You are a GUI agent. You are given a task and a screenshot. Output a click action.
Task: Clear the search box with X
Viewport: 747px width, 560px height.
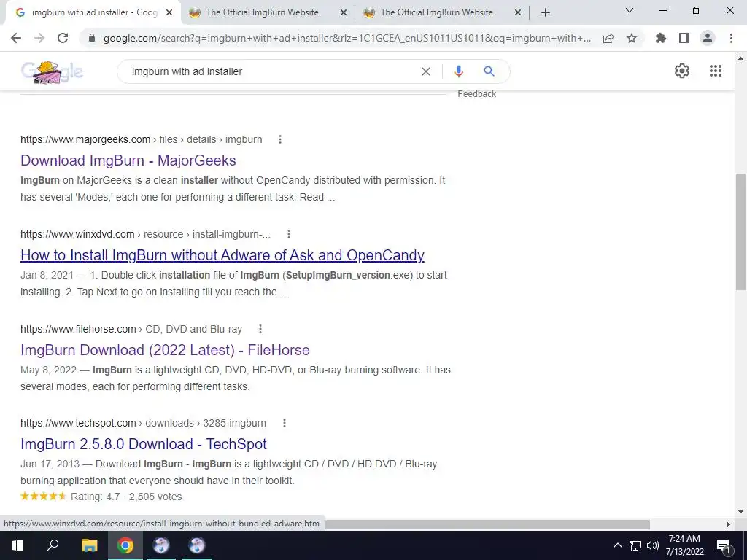426,71
